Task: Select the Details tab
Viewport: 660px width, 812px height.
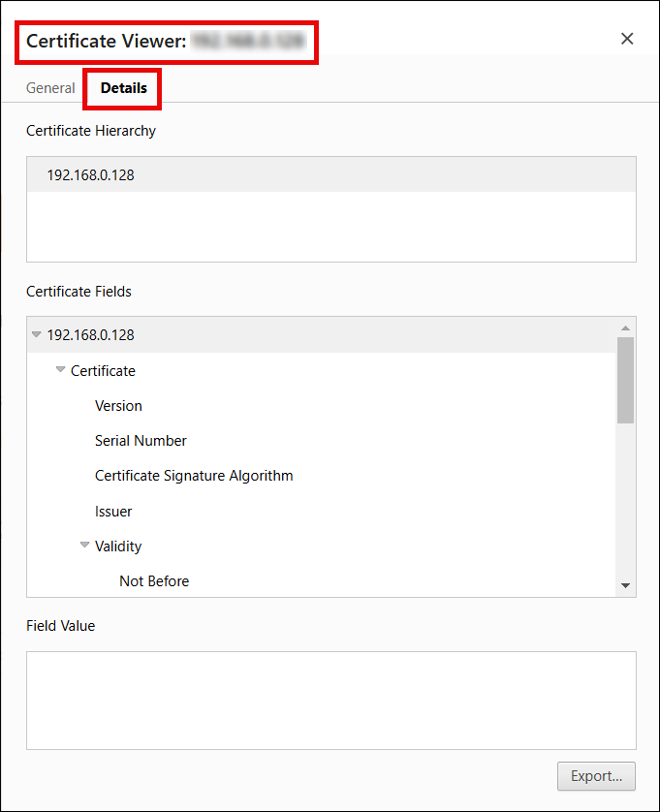Action: click(x=123, y=88)
